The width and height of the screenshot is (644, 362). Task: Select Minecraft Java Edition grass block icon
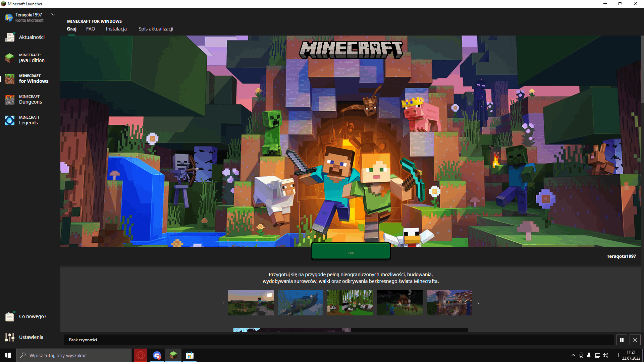(x=9, y=58)
